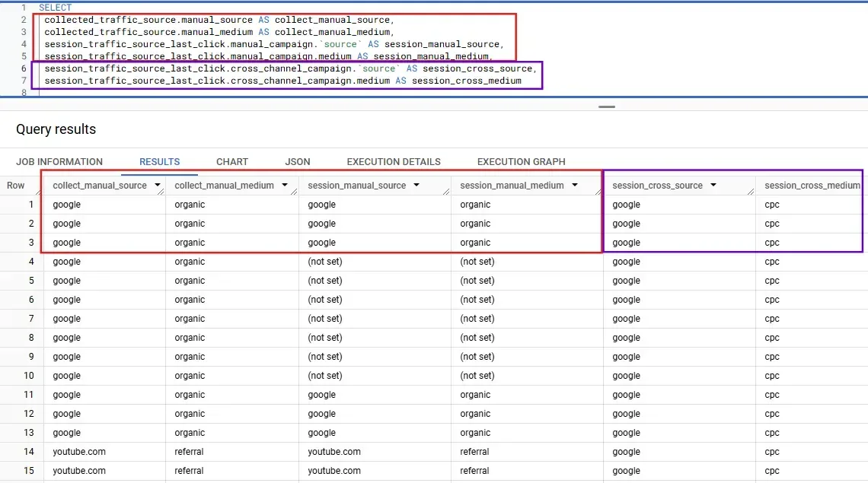Image resolution: width=868 pixels, height=483 pixels.
Task: View the EXECUTION GRAPH tab
Action: click(521, 161)
